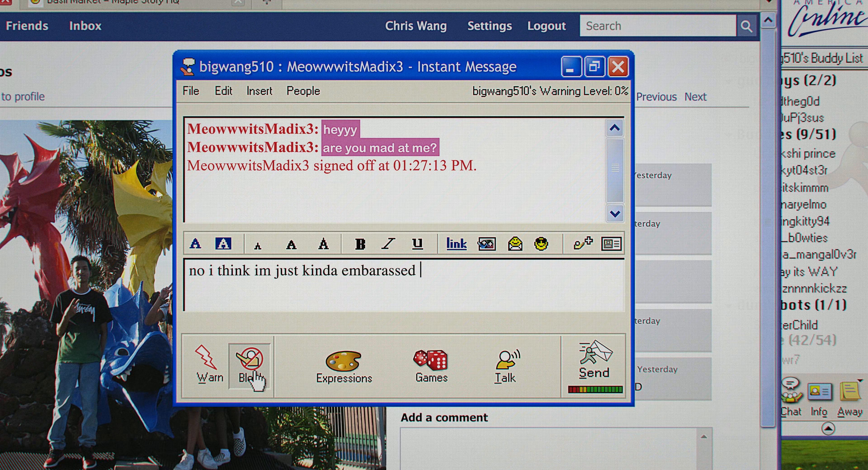Toggle bold text formatting
The width and height of the screenshot is (868, 470).
[360, 244]
